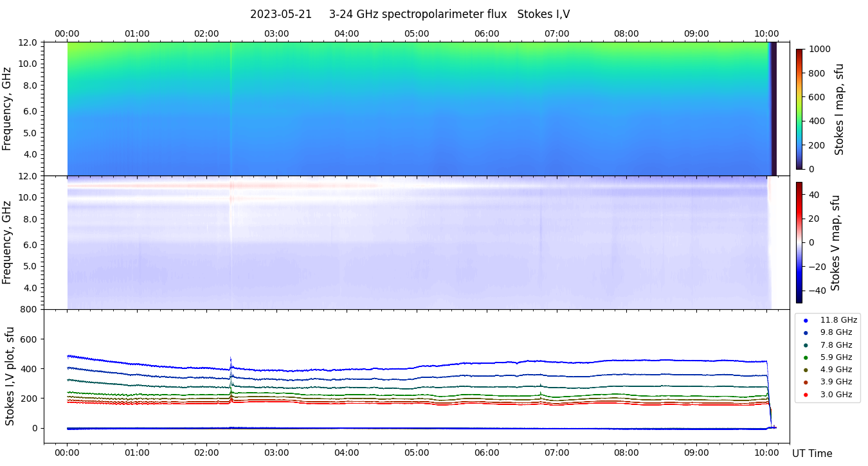Screen dimensions: 868x466
Task: Click the 11.8 GHz legend marker dot
Action: coord(806,320)
